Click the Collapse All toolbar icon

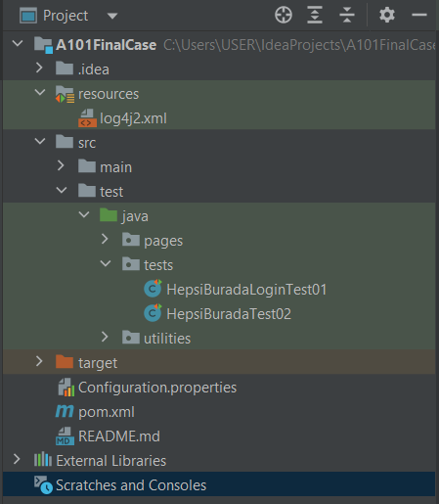tap(347, 15)
